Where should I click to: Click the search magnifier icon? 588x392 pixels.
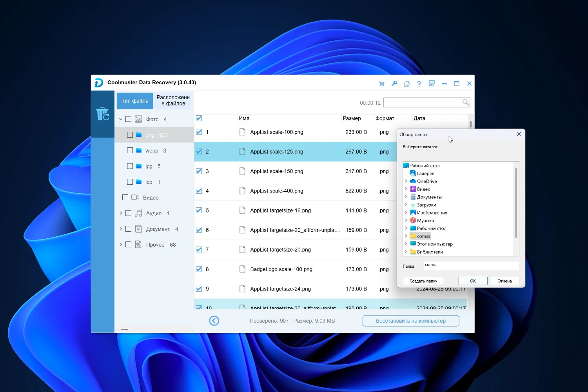(466, 102)
